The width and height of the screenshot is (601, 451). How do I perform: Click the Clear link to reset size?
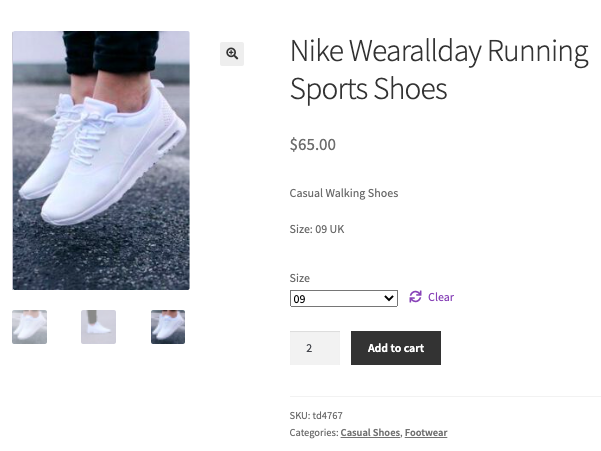[441, 297]
